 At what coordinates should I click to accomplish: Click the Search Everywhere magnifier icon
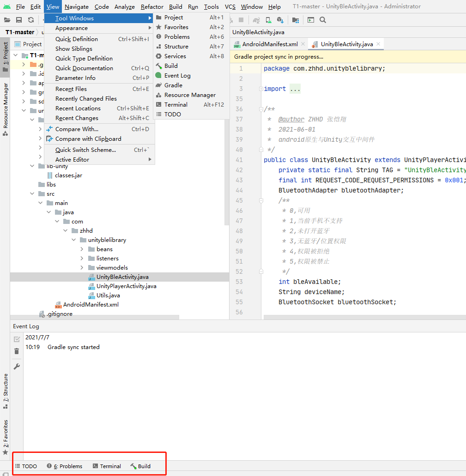point(322,20)
